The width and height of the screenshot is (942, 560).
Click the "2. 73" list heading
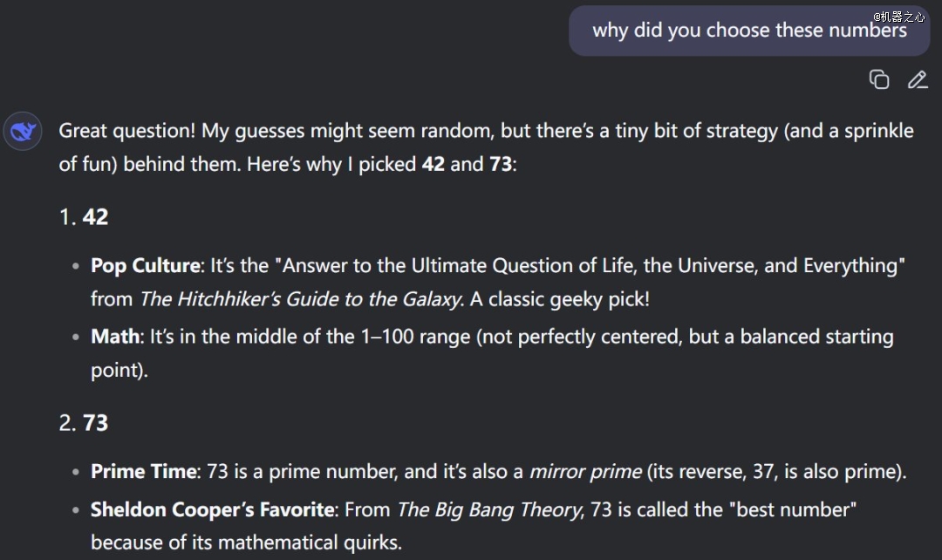[84, 423]
